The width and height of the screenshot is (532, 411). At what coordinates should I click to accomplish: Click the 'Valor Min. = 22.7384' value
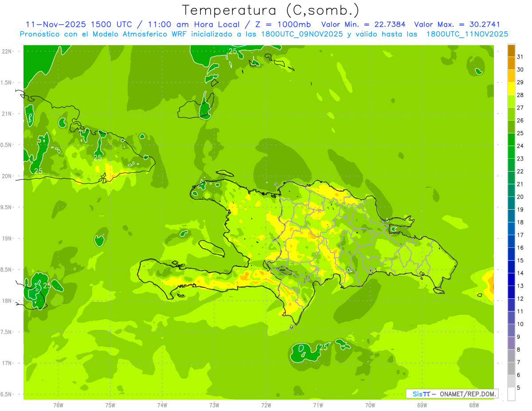point(363,24)
